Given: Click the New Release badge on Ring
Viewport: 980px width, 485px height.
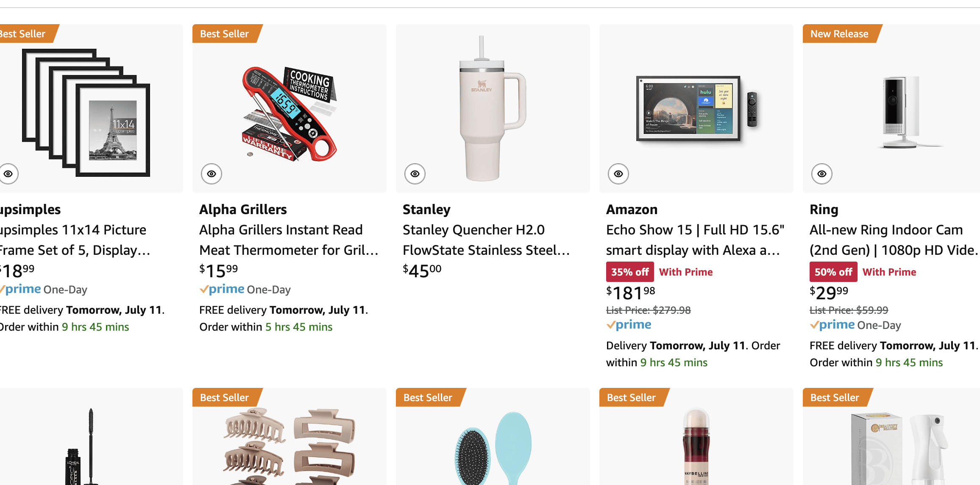Looking at the screenshot, I should 839,34.
